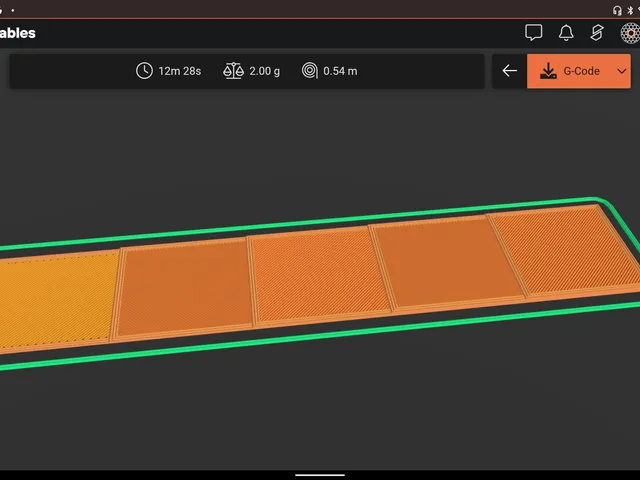The width and height of the screenshot is (640, 480).
Task: Open the chat messages icon
Action: 533,33
